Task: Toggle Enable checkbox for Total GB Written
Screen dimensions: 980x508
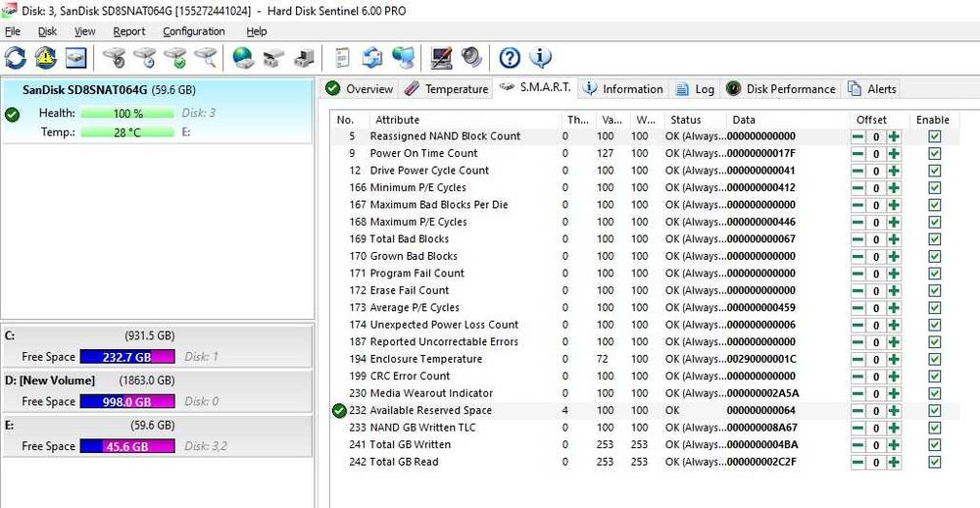Action: click(934, 445)
